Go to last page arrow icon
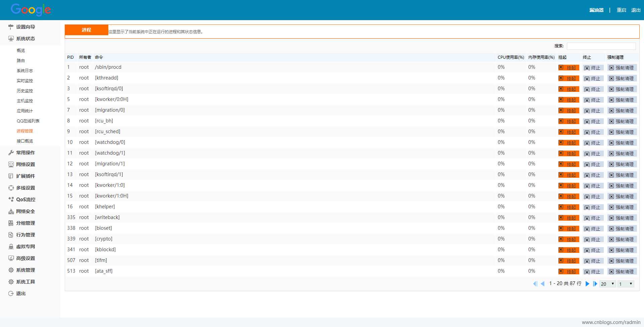The image size is (644, 327). click(595, 284)
